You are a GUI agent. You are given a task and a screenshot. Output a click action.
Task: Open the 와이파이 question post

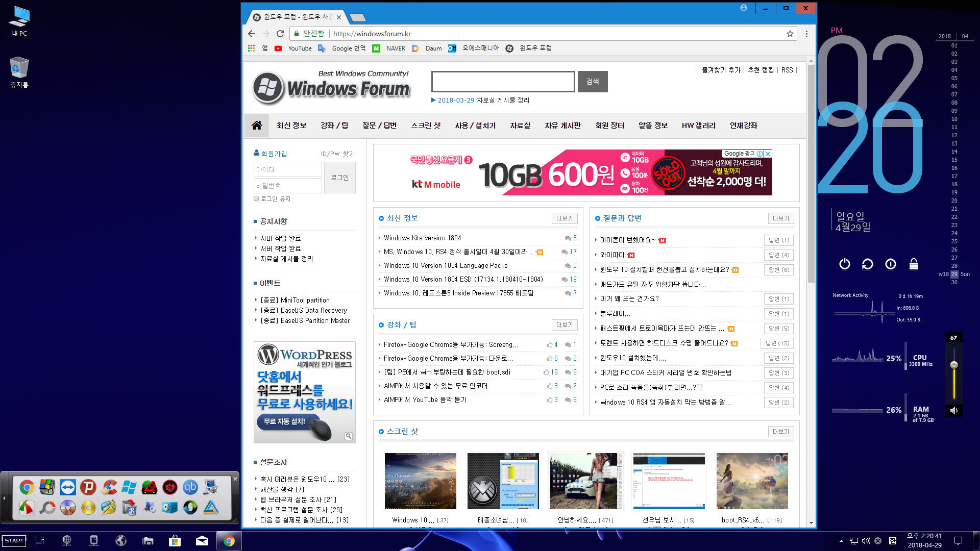click(612, 255)
